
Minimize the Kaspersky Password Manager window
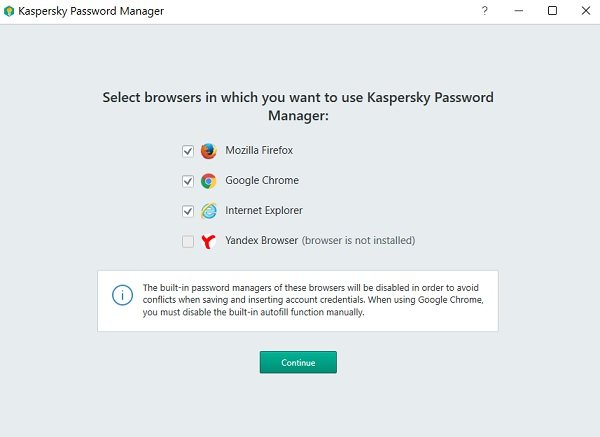point(518,11)
